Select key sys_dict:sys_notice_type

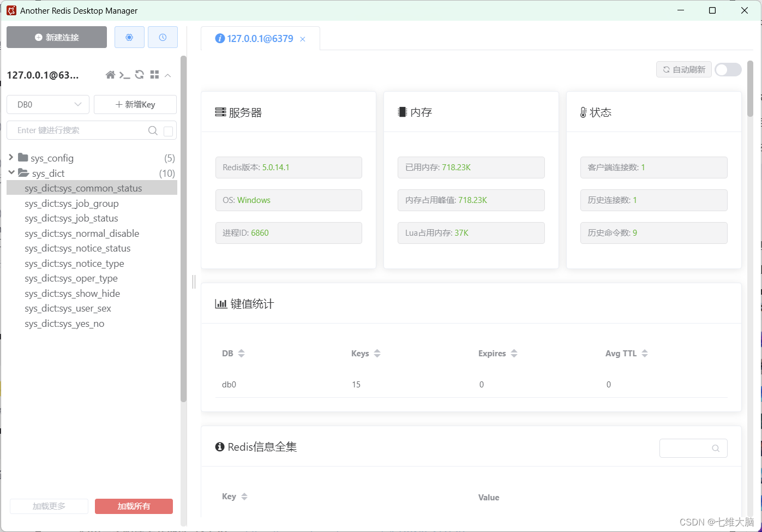pyautogui.click(x=92, y=264)
